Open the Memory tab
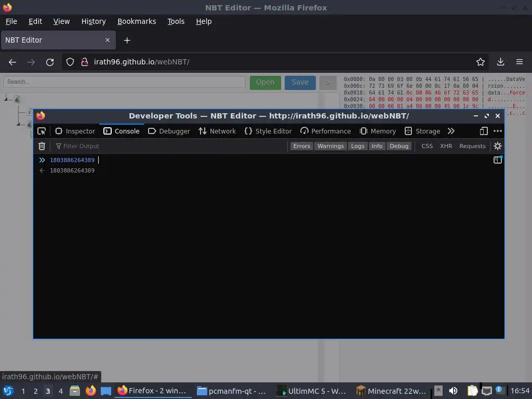The image size is (532, 399). tap(378, 131)
